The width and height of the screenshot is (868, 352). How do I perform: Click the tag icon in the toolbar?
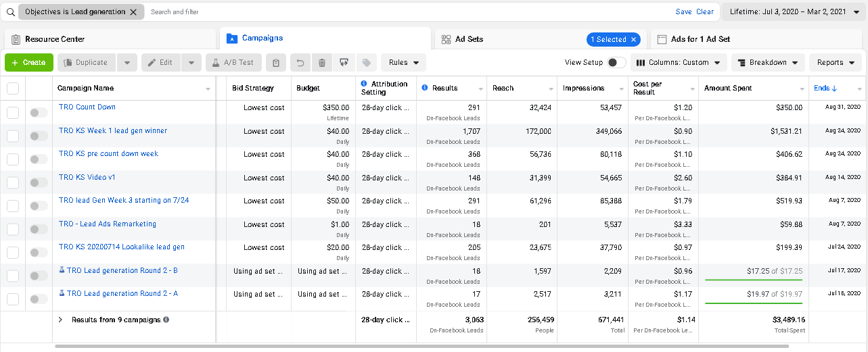[366, 63]
